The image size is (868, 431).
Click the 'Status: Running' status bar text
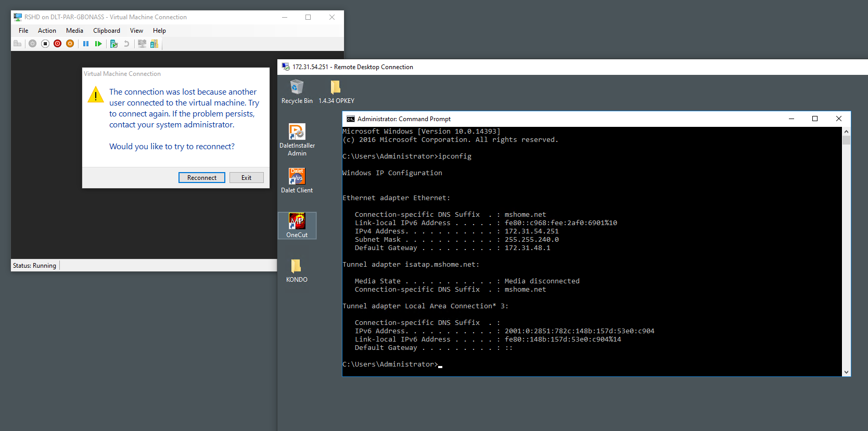34,266
